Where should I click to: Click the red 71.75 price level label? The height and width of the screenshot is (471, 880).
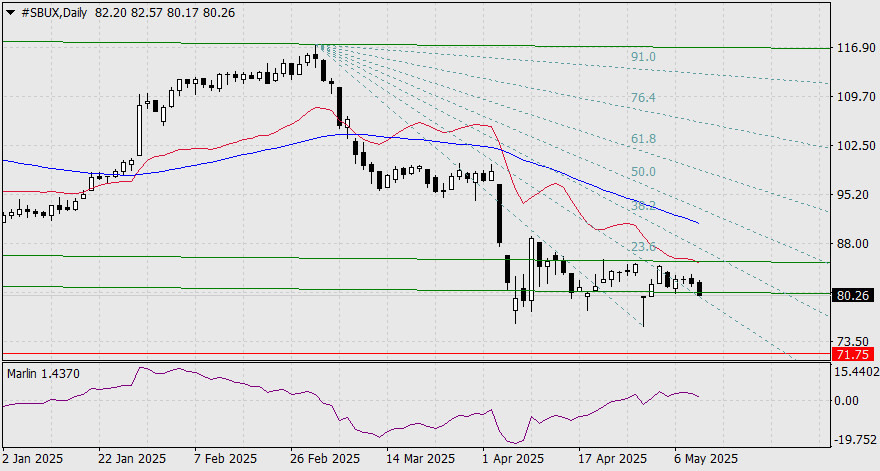[x=852, y=354]
